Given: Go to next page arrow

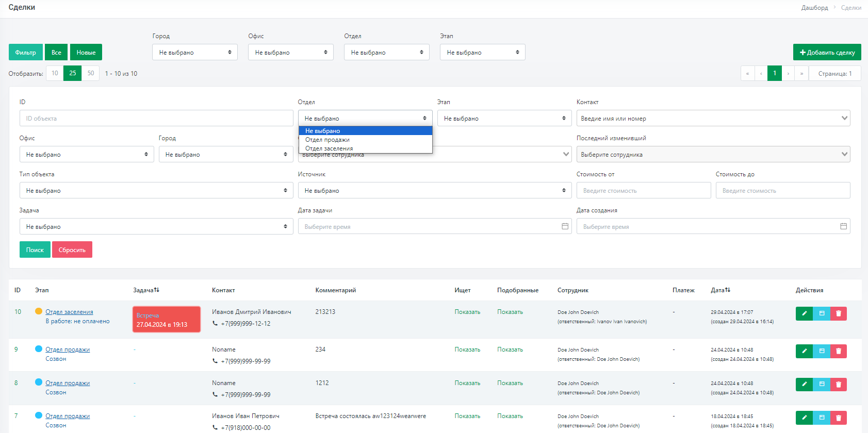Looking at the screenshot, I should [x=788, y=73].
